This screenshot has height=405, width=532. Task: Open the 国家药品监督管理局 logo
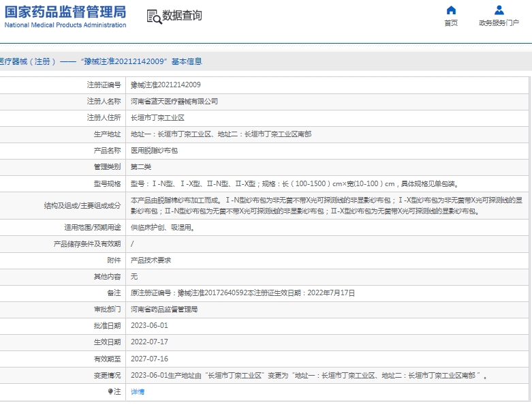(65, 16)
